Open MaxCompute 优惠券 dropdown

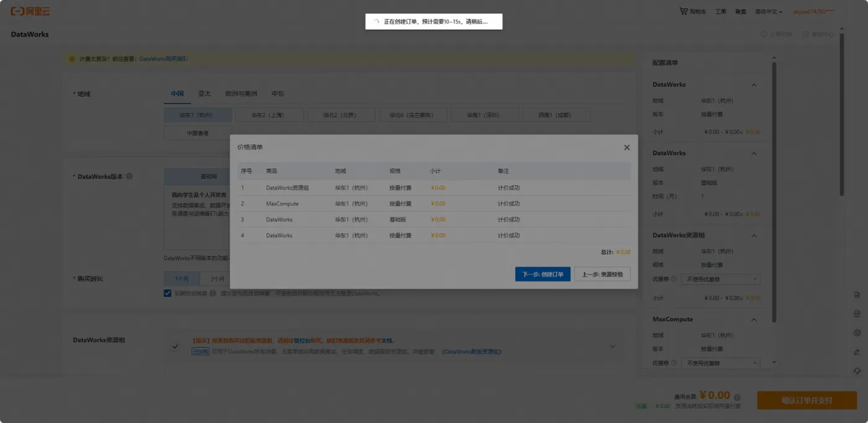pyautogui.click(x=720, y=363)
